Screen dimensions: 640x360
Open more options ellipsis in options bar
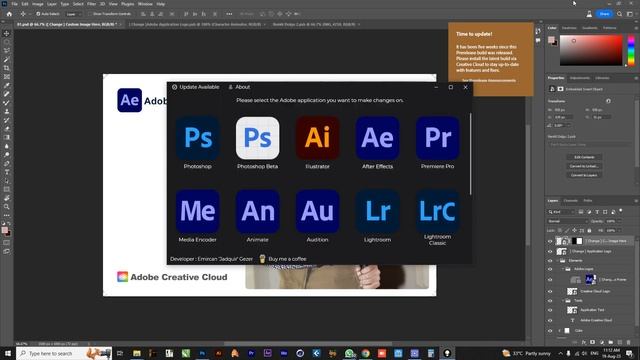(x=229, y=14)
